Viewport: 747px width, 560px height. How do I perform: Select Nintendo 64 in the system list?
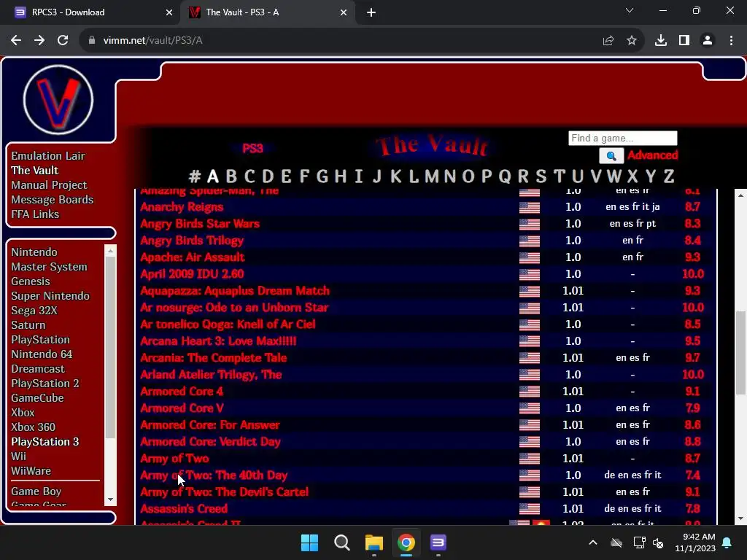[42, 354]
